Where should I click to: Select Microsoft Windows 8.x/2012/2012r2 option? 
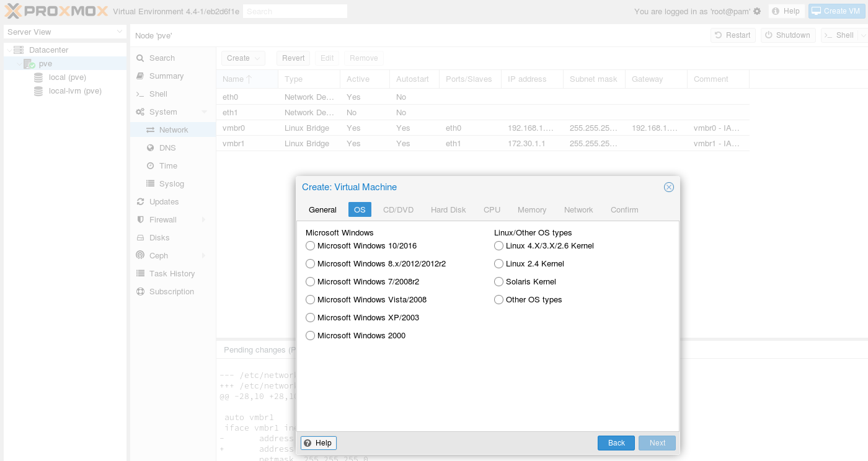(310, 264)
